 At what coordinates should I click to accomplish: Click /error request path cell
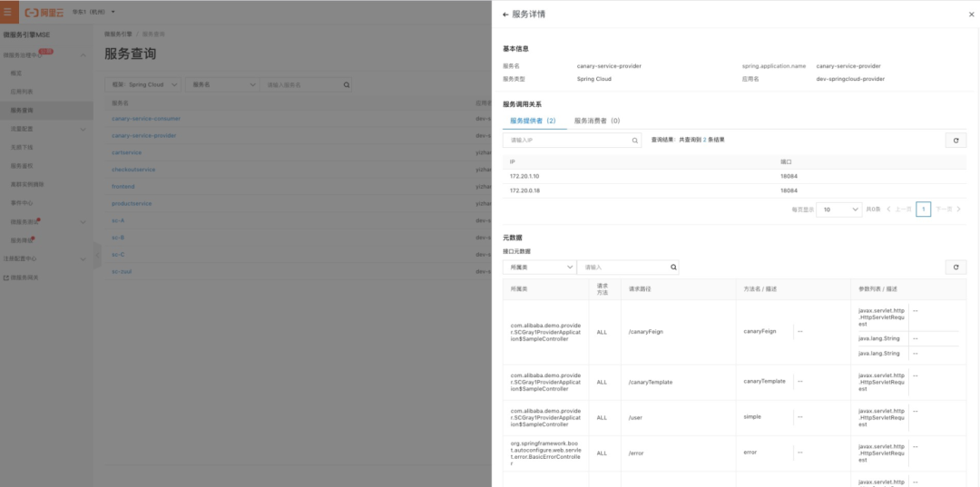click(x=635, y=453)
